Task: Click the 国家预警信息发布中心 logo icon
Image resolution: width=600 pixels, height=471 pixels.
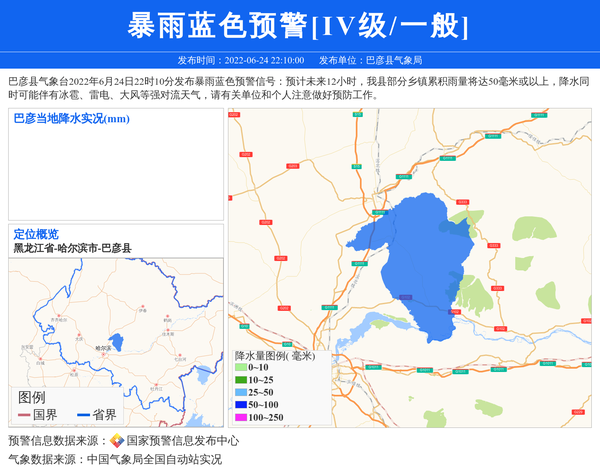Action: [x=117, y=440]
